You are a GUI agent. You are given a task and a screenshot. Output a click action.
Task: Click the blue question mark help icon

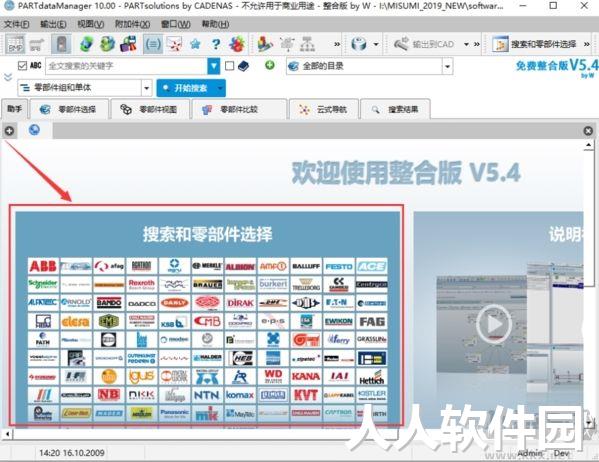click(216, 44)
